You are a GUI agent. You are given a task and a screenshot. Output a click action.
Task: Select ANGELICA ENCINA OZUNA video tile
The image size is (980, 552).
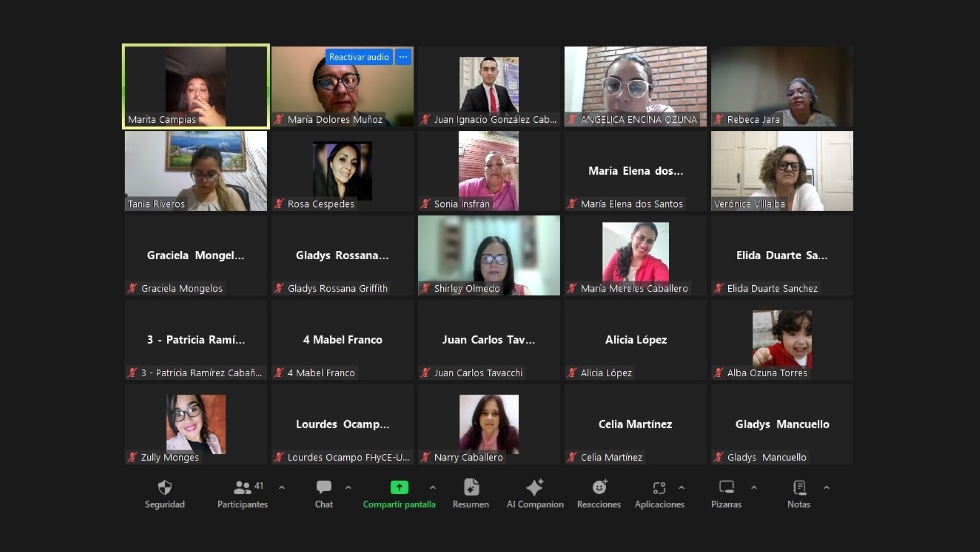pyautogui.click(x=635, y=86)
